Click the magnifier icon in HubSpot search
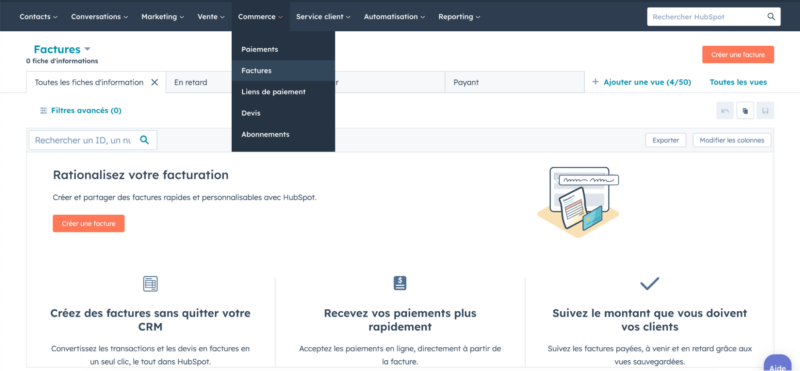The width and height of the screenshot is (800, 371). (771, 16)
